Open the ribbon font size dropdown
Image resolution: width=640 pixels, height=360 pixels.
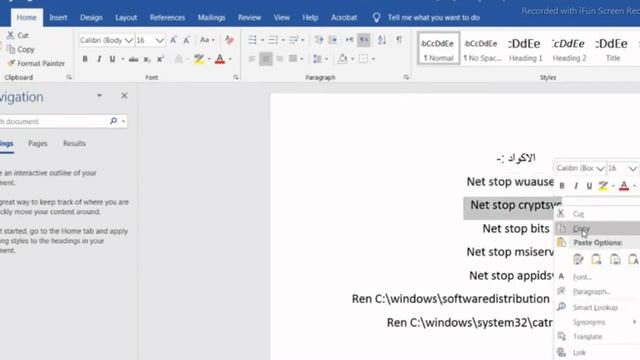coord(160,40)
